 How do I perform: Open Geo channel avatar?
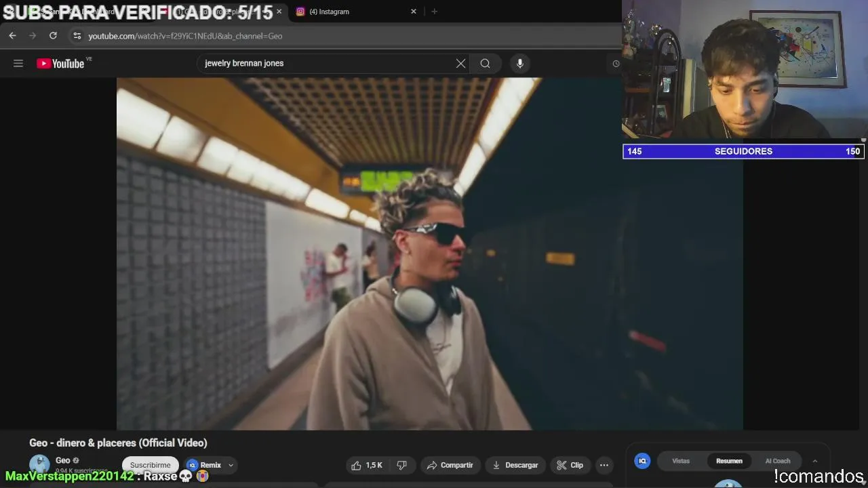click(x=39, y=465)
